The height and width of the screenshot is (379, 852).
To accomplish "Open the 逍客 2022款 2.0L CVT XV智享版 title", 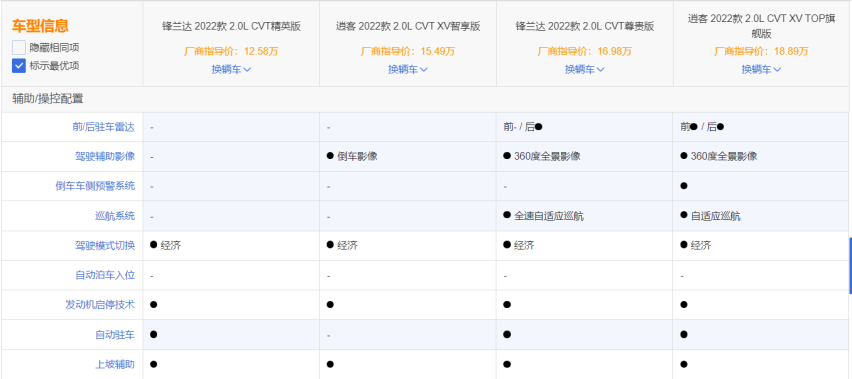I will (408, 26).
